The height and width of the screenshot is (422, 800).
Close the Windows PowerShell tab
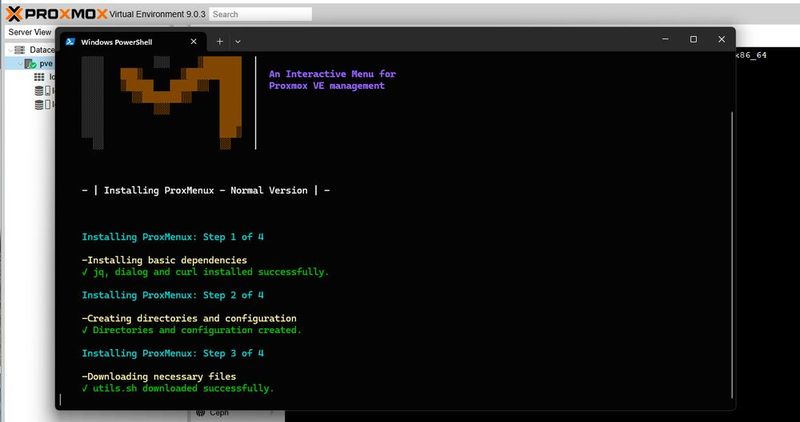[x=193, y=42]
